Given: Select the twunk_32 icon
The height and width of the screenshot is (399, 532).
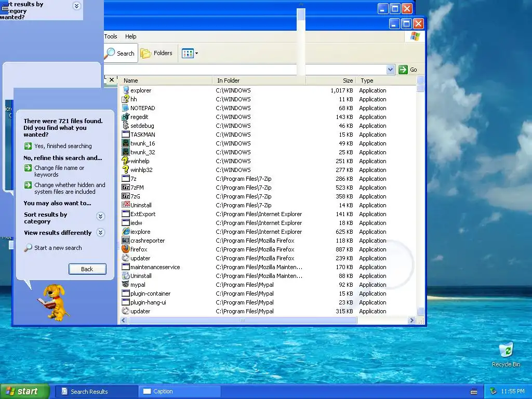Looking at the screenshot, I should tap(126, 152).
